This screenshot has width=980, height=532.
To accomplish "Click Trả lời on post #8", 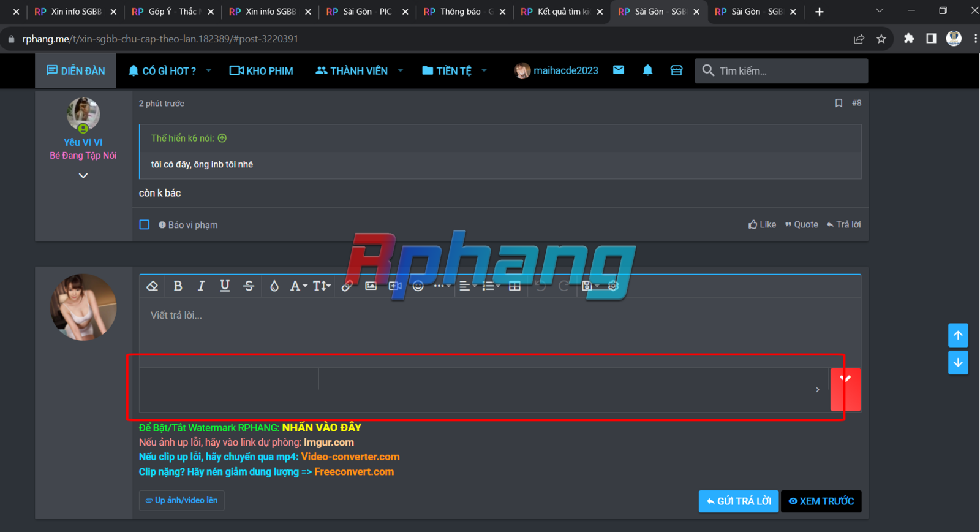I will 843,225.
